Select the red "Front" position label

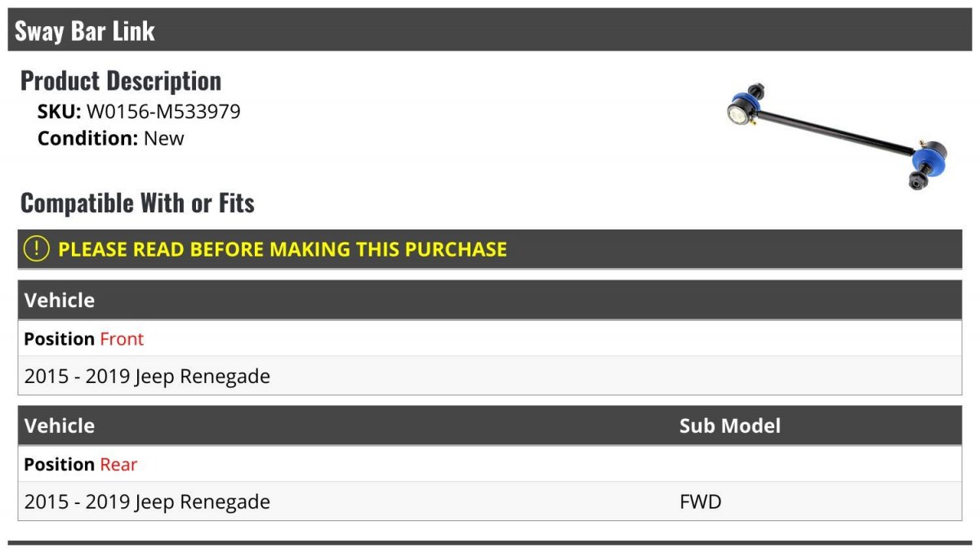(x=122, y=338)
